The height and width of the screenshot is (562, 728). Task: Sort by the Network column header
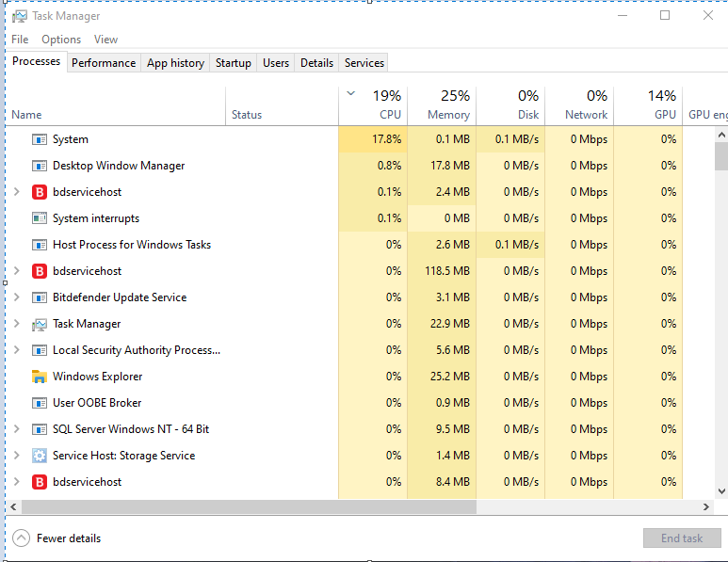coord(579,106)
